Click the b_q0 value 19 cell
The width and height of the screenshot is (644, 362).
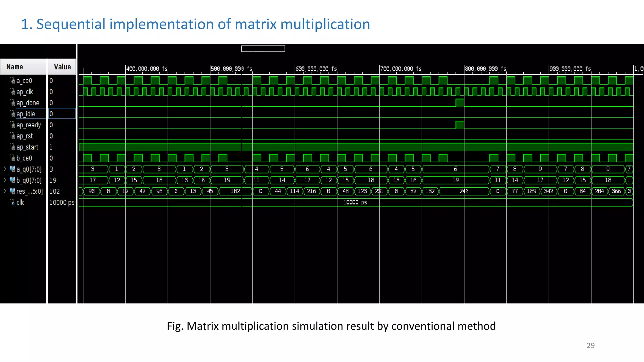pos(53,180)
